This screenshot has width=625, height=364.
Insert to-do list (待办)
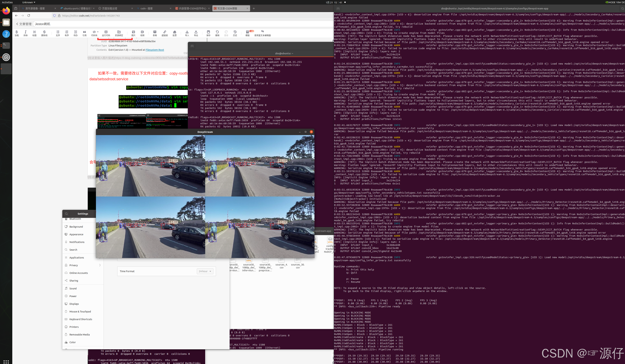coord(76,33)
